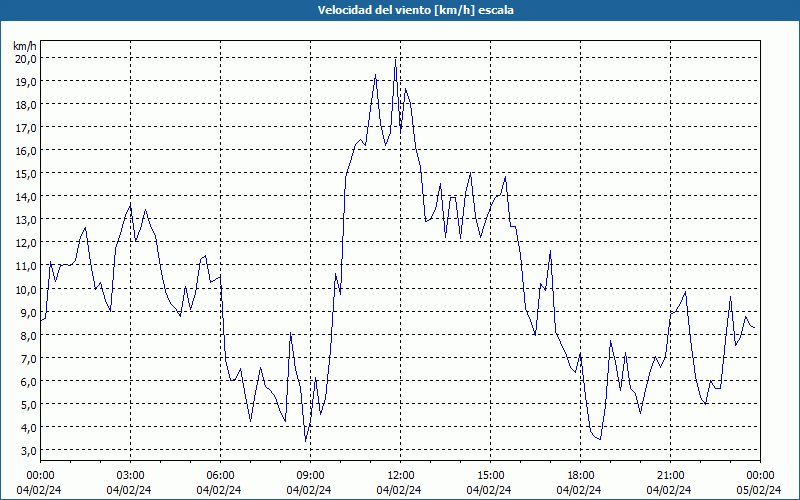800x500 pixels.
Task: Click the '06:00' time label on x-axis
Action: click(220, 476)
